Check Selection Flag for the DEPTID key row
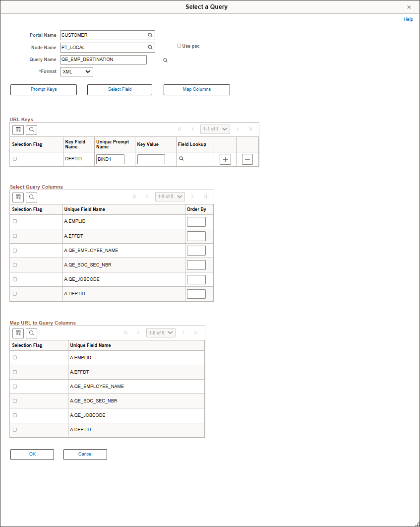 pyautogui.click(x=15, y=158)
